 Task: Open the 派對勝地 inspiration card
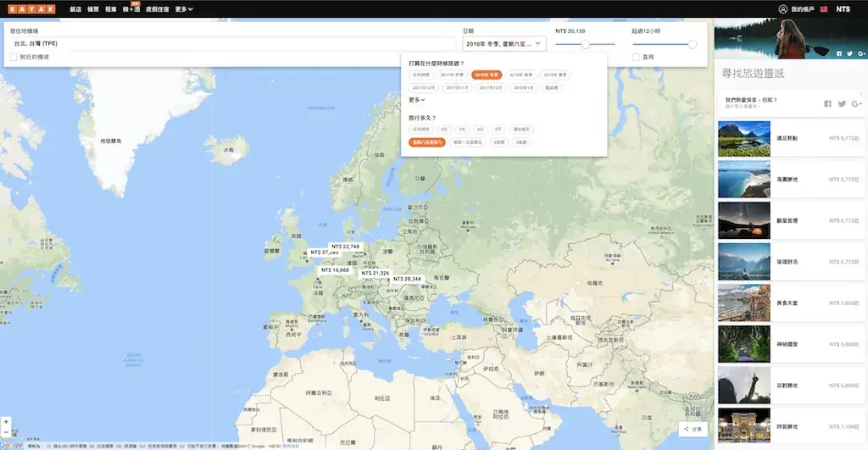coord(791,386)
